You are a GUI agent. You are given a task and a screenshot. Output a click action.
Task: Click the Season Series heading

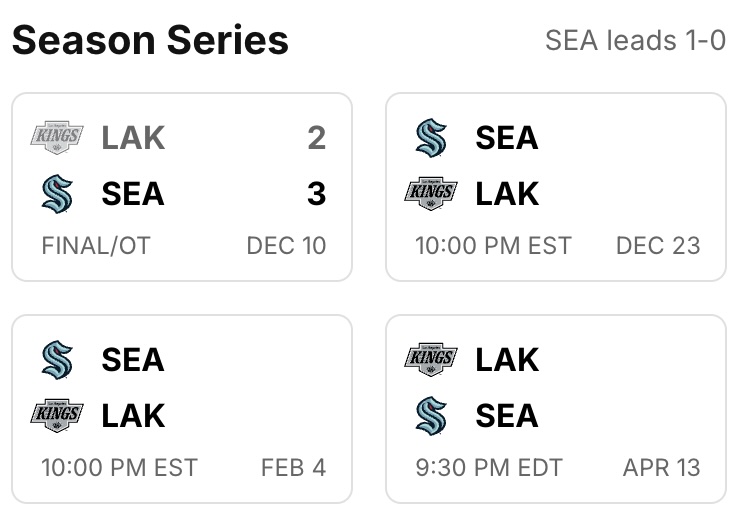point(150,41)
